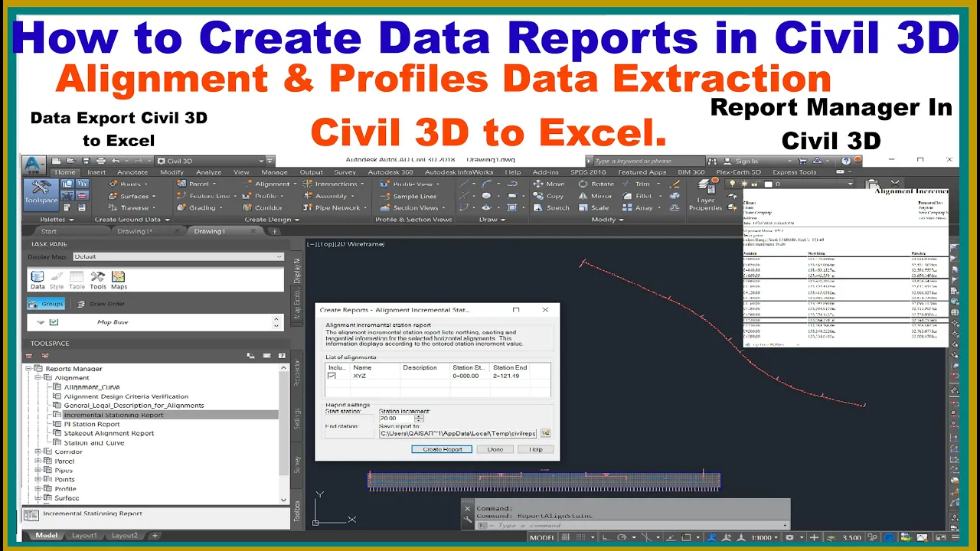Select the Rotate tool
This screenshot has width=980, height=551.
click(x=596, y=184)
